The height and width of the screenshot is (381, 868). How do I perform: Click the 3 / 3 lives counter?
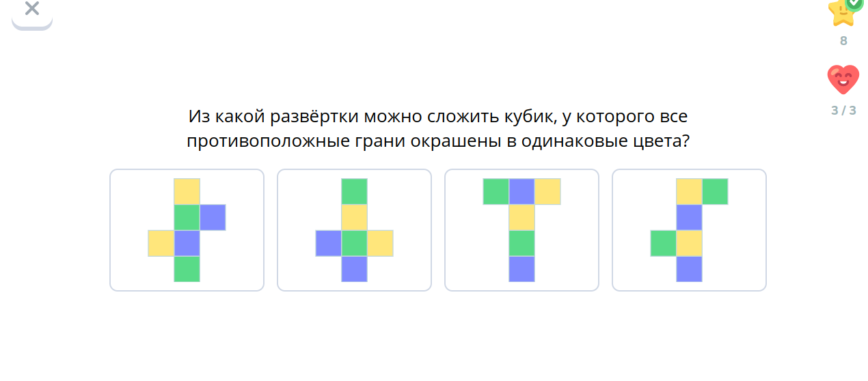click(843, 110)
